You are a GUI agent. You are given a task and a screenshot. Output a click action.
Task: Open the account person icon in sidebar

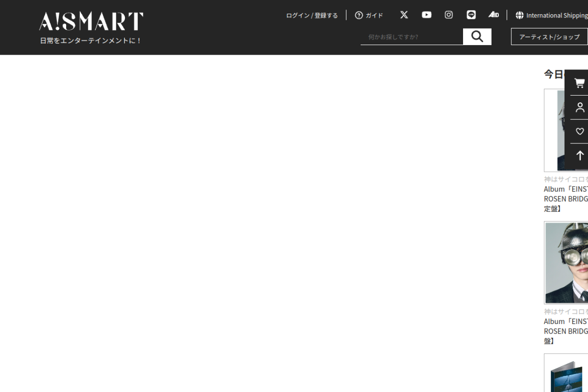click(580, 108)
